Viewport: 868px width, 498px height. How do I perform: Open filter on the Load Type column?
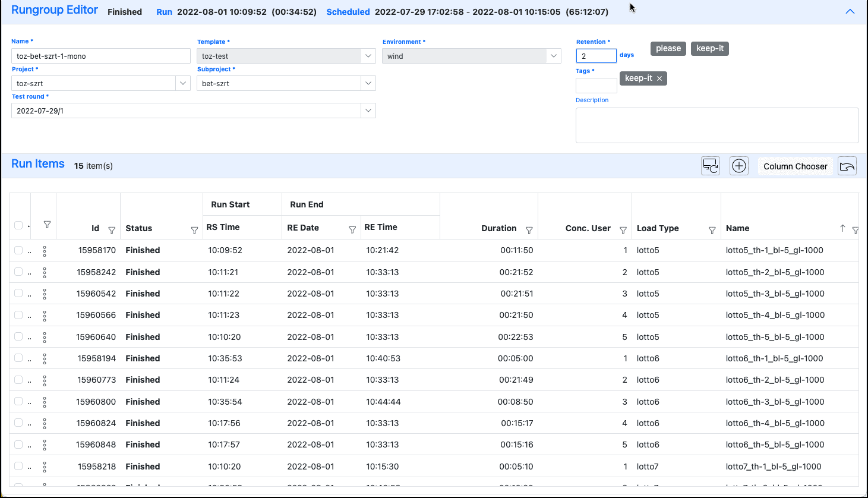click(x=712, y=230)
